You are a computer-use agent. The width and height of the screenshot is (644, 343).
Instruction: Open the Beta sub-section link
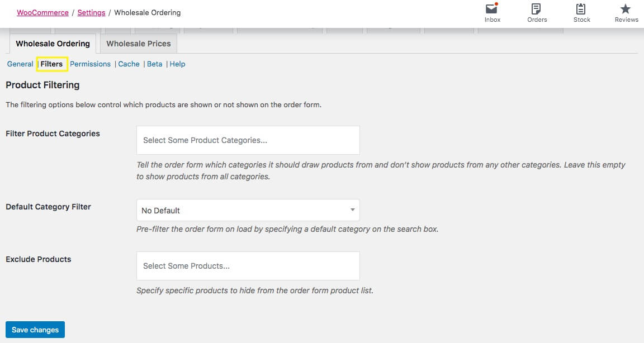[x=154, y=64]
